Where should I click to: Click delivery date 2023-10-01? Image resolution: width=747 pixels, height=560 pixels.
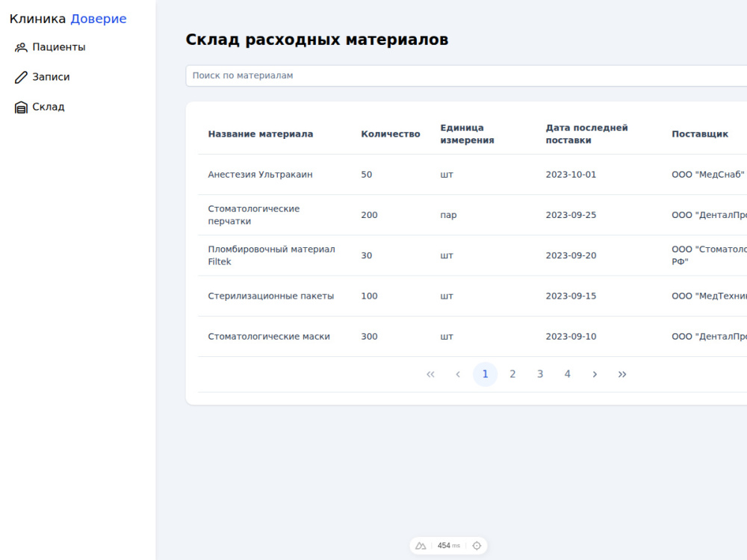coord(571,175)
